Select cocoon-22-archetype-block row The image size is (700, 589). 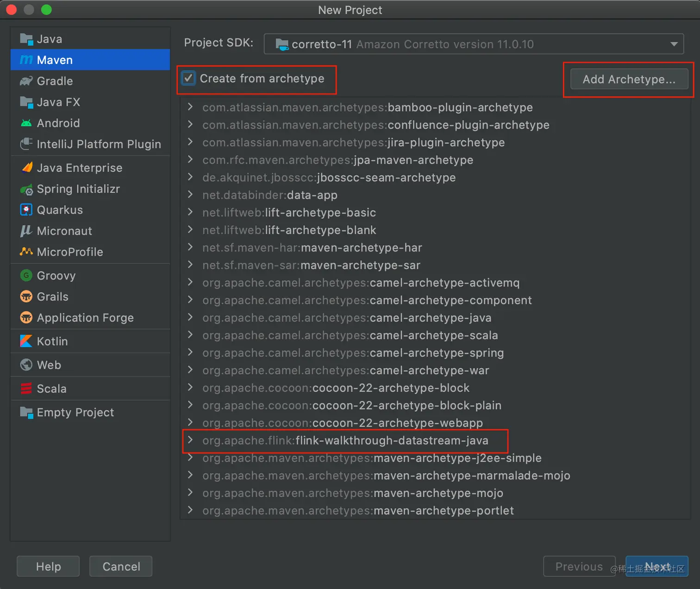coord(435,388)
